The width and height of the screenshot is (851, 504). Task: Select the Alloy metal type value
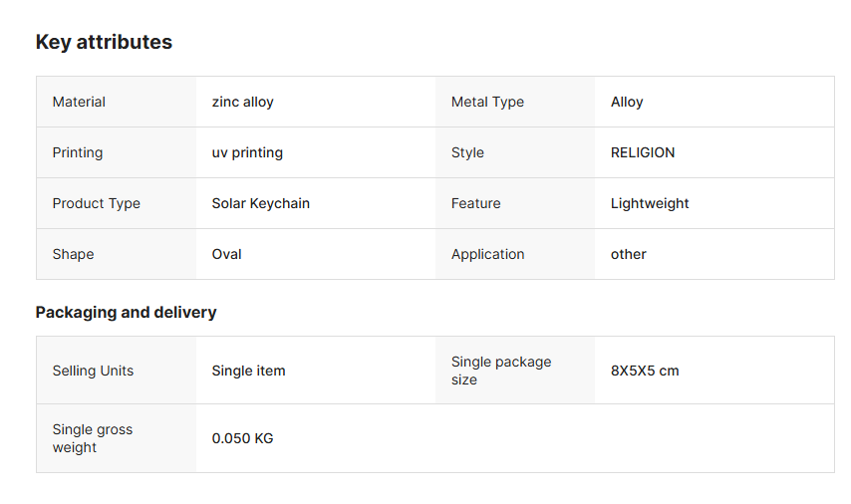pos(627,102)
